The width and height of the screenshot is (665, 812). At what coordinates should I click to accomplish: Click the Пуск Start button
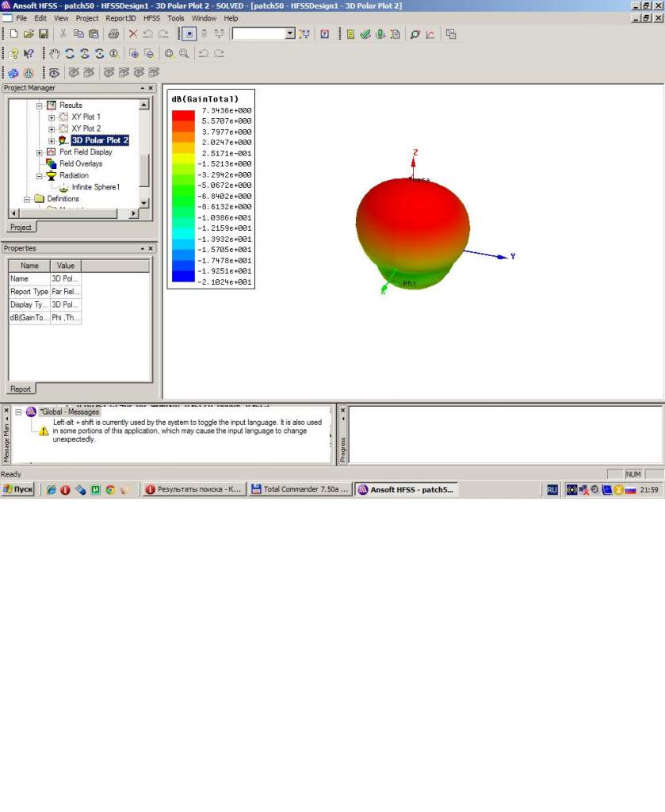pyautogui.click(x=18, y=489)
